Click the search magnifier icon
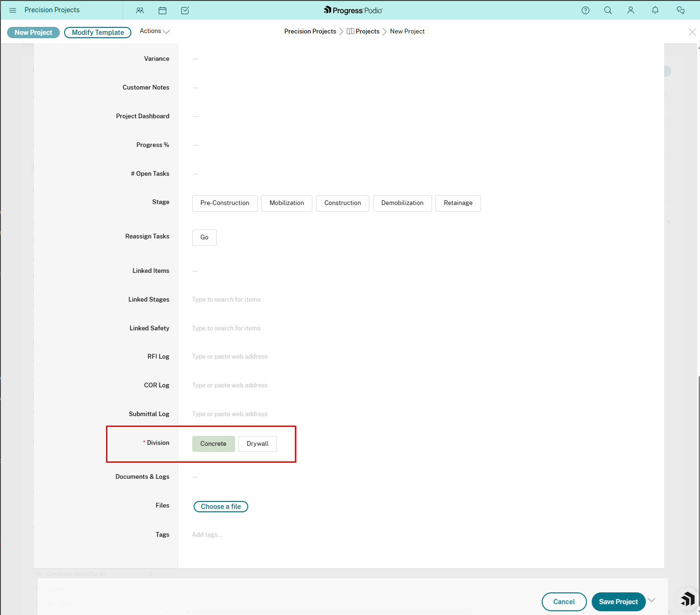 pyautogui.click(x=608, y=10)
